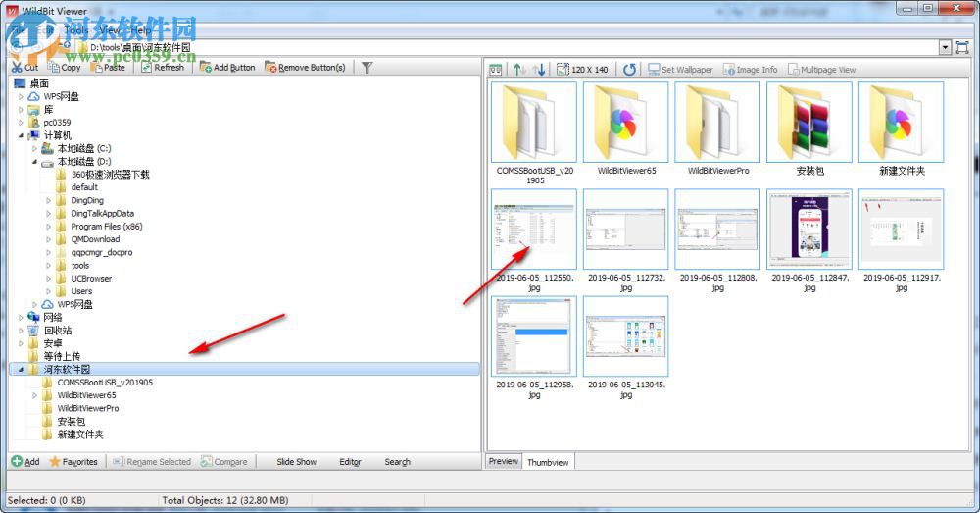
Task: Select the QMDownload folder in tree
Action: (x=95, y=239)
